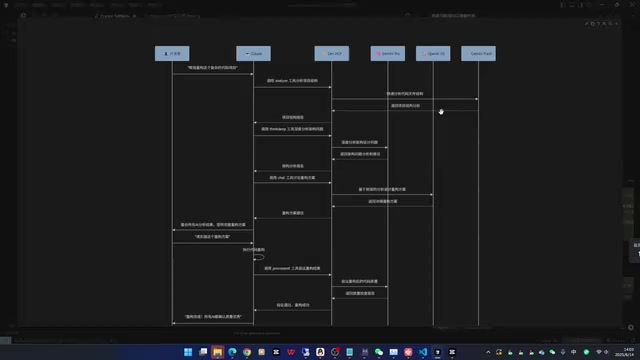Click the '返回质量检查报告' message label

point(360,293)
